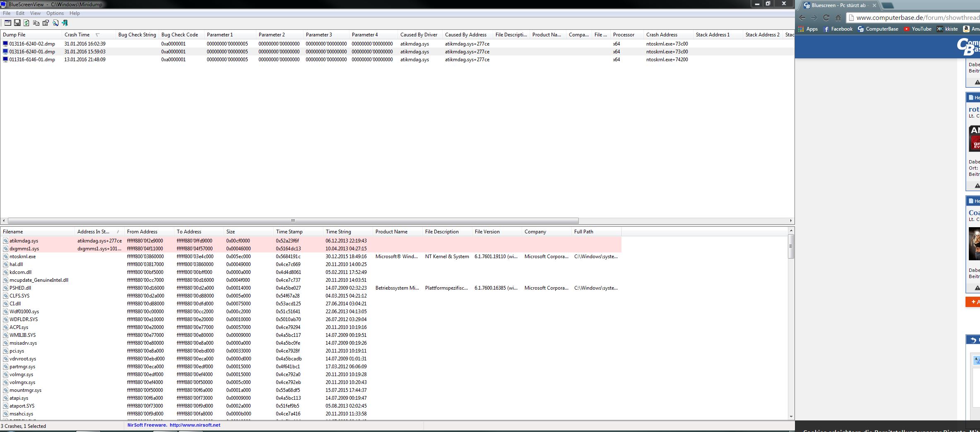Click the msahci.sys file icon
980x432 pixels.
(6, 414)
